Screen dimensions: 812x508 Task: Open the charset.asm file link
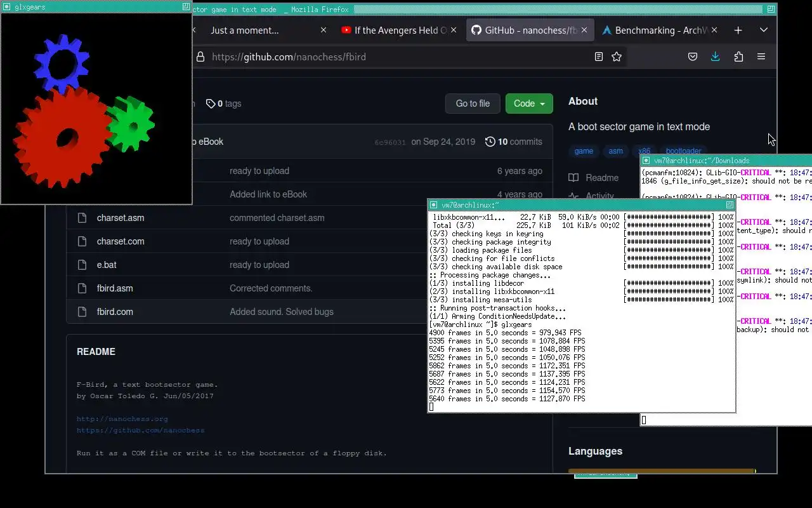click(121, 218)
